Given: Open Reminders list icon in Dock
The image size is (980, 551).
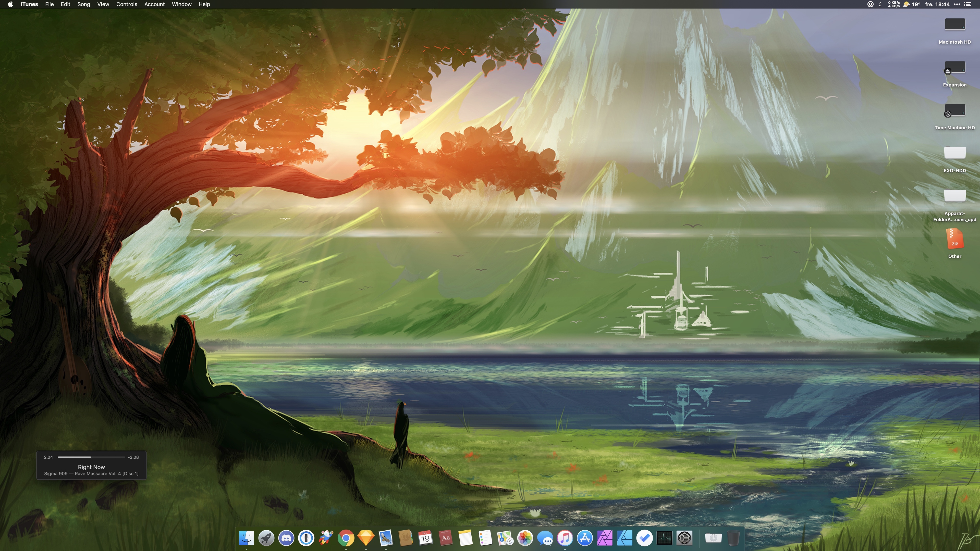Looking at the screenshot, I should click(x=485, y=538).
